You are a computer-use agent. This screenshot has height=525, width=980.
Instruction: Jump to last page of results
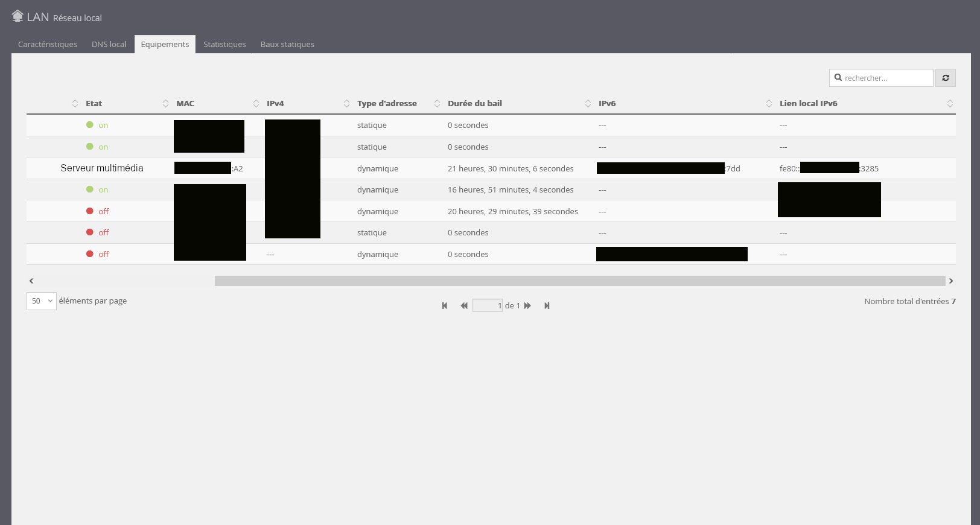[547, 306]
